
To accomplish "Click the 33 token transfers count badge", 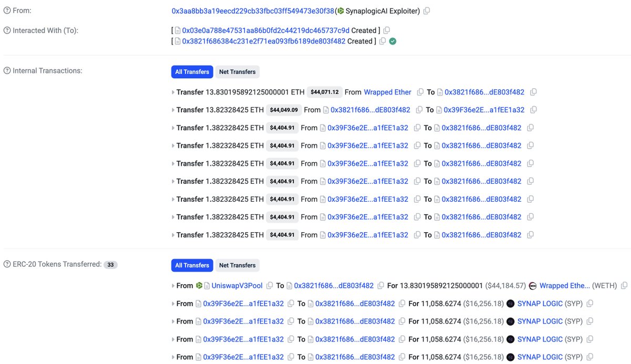I will point(110,265).
